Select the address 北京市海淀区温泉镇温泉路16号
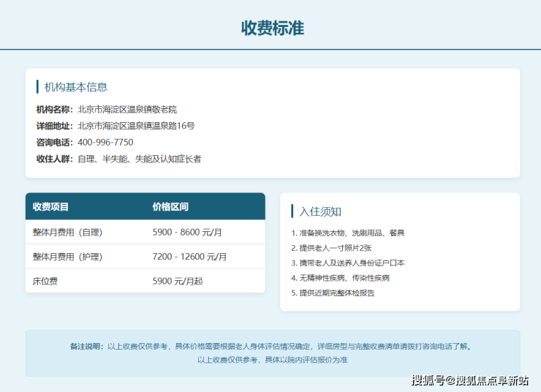Screen dimensions: 541x392 point(136,126)
